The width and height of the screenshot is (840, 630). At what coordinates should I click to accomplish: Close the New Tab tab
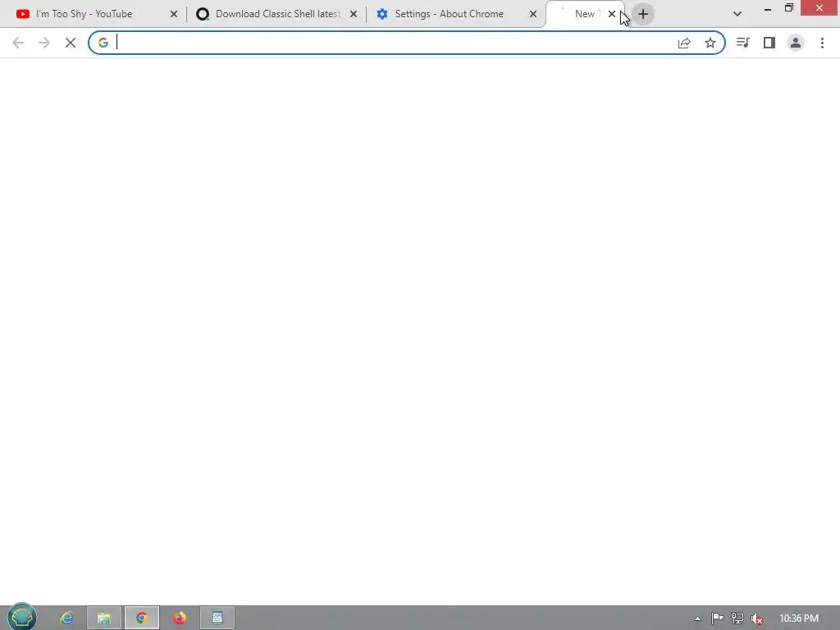pos(612,14)
